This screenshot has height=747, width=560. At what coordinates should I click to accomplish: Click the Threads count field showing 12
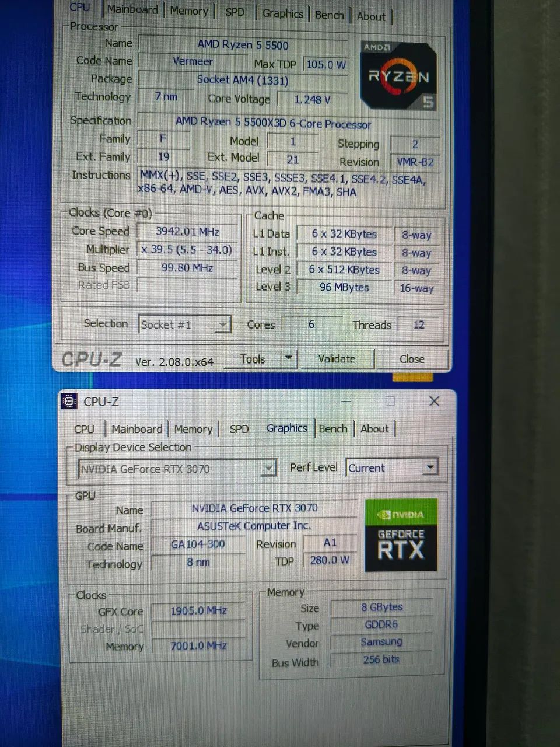(x=419, y=324)
